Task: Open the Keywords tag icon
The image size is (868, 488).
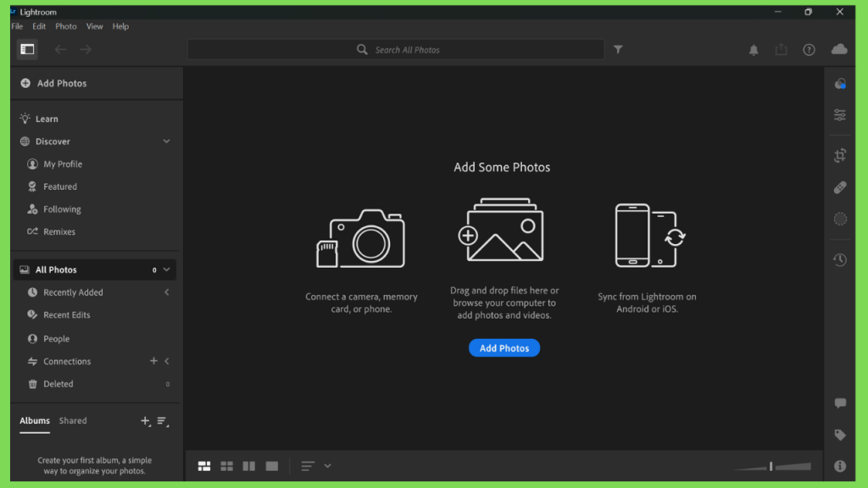Action: point(840,435)
